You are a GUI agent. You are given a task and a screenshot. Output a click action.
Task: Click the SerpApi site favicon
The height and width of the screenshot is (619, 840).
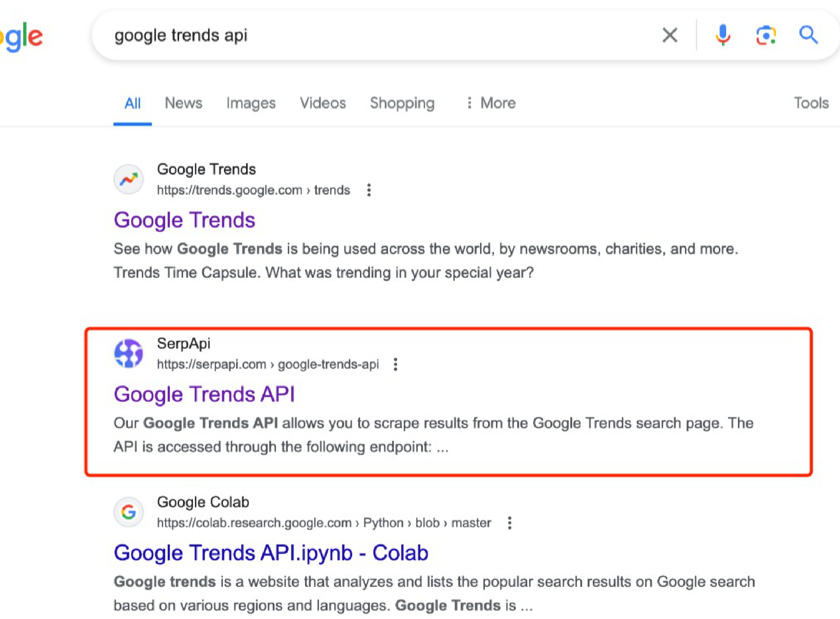tap(129, 353)
